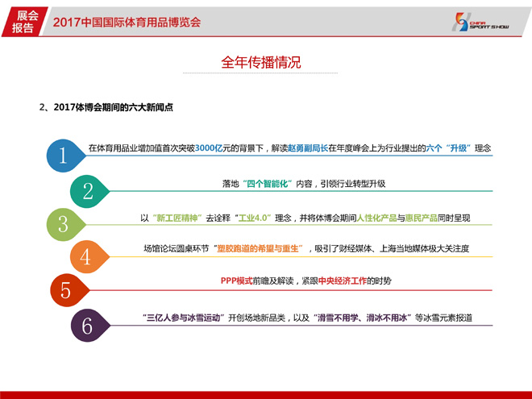Click the purple phrase "三亿人参与冰雪运动"

184,318
